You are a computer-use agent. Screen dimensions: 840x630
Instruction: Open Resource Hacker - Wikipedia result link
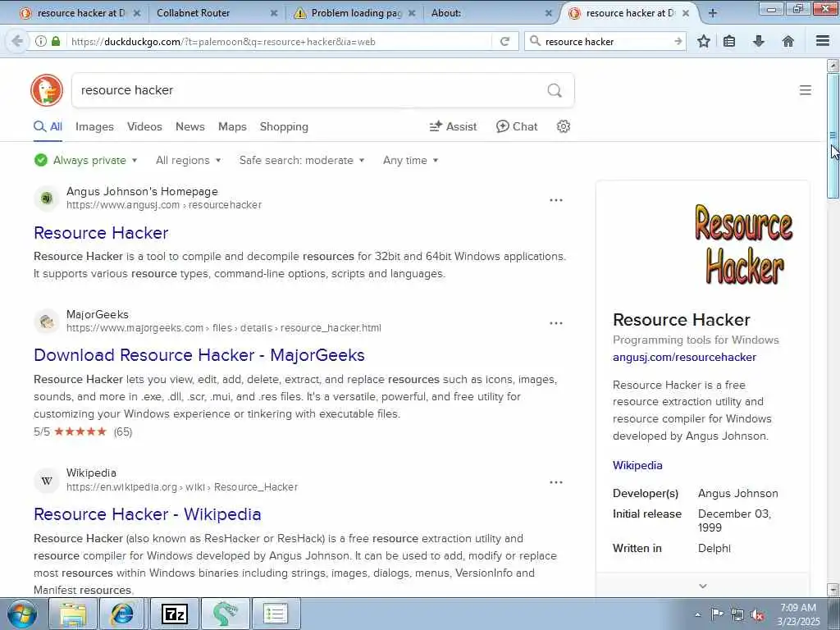point(148,514)
